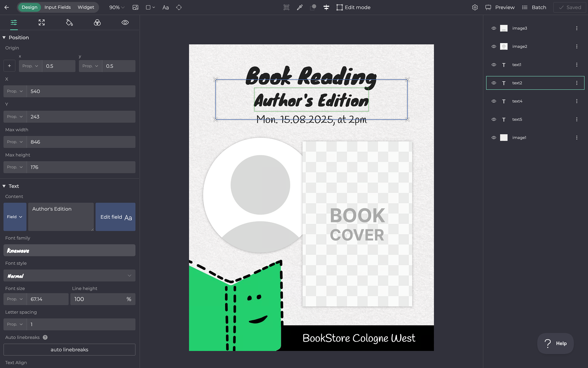The width and height of the screenshot is (588, 368).
Task: Switch to the Input Fields tab
Action: (x=57, y=7)
